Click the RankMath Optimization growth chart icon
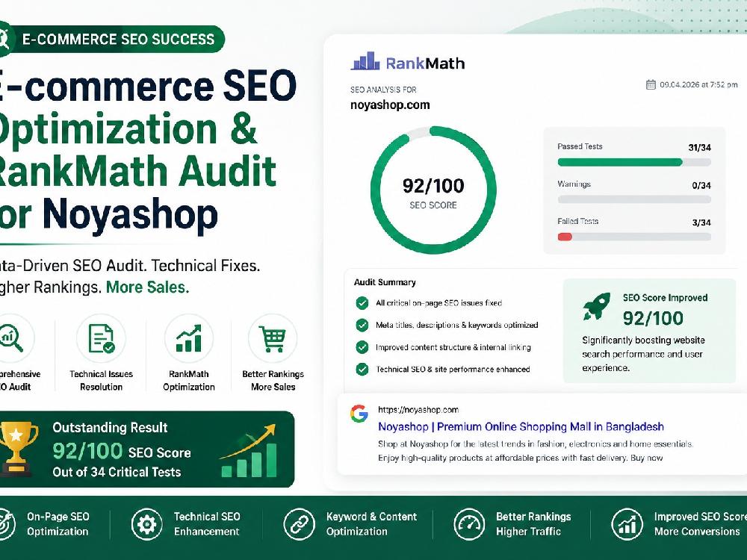Image resolution: width=747 pixels, height=560 pixels. [189, 338]
